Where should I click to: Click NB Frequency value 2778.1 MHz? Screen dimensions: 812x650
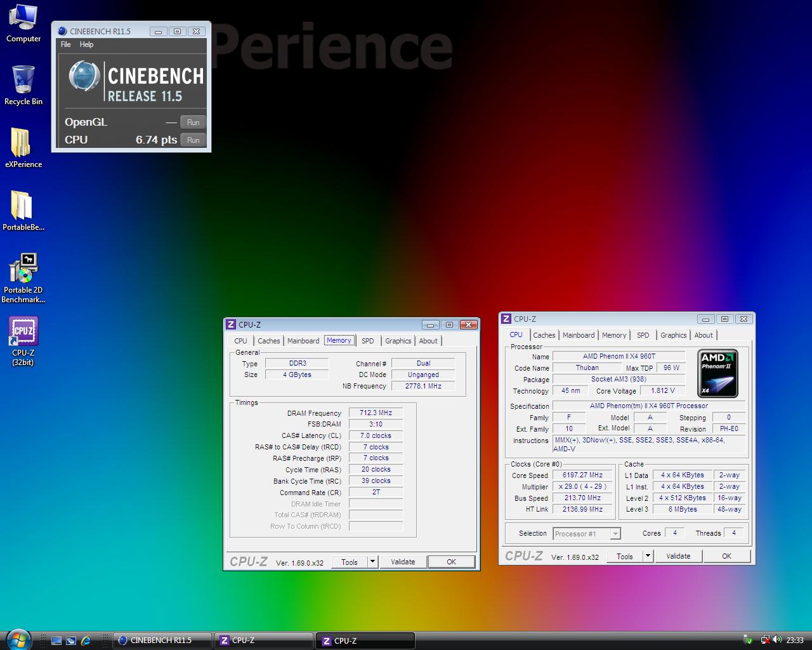tap(423, 386)
